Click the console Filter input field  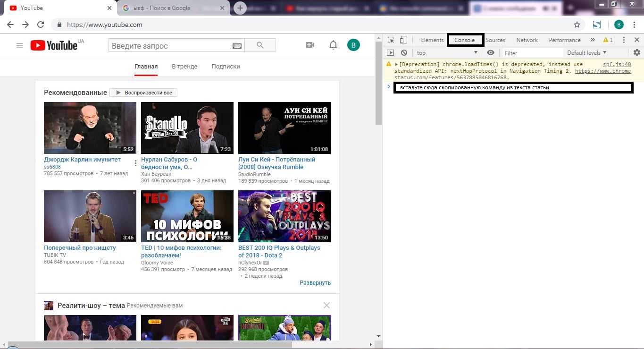(532, 53)
